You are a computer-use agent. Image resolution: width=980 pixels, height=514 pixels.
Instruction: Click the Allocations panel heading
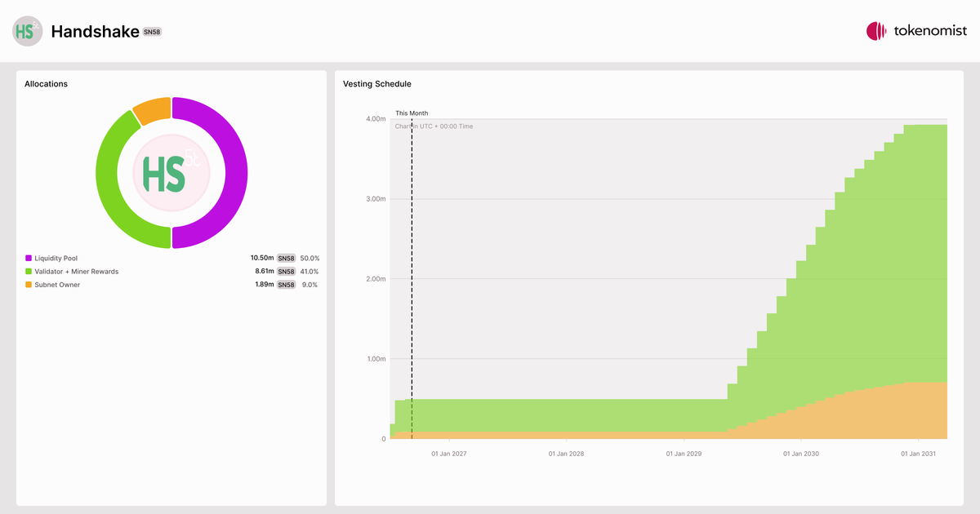tap(46, 84)
